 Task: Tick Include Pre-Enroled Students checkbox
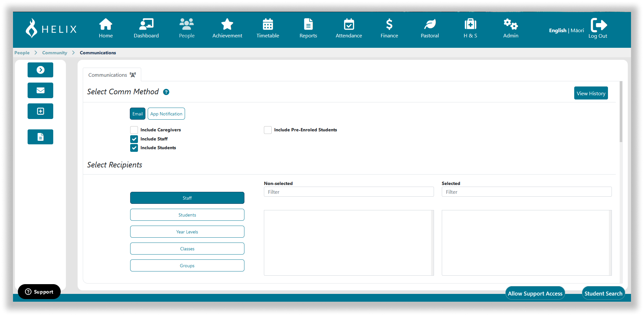click(x=268, y=130)
